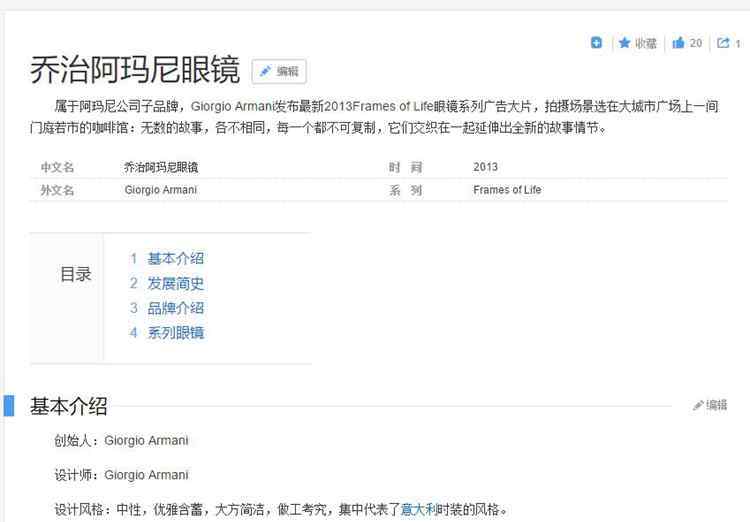Click the 收藏 star icon

point(624,43)
